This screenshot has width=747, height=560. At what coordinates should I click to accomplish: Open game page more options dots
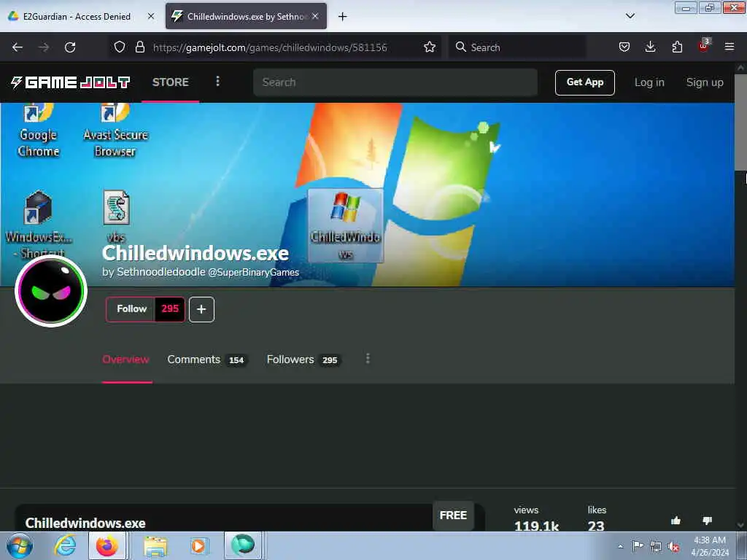point(368,359)
